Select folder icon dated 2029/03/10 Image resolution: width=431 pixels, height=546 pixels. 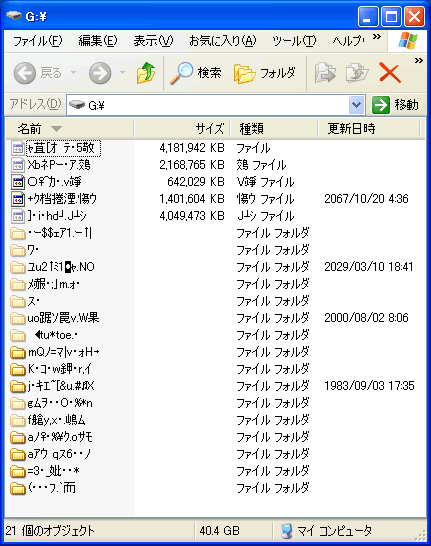pyautogui.click(x=17, y=267)
